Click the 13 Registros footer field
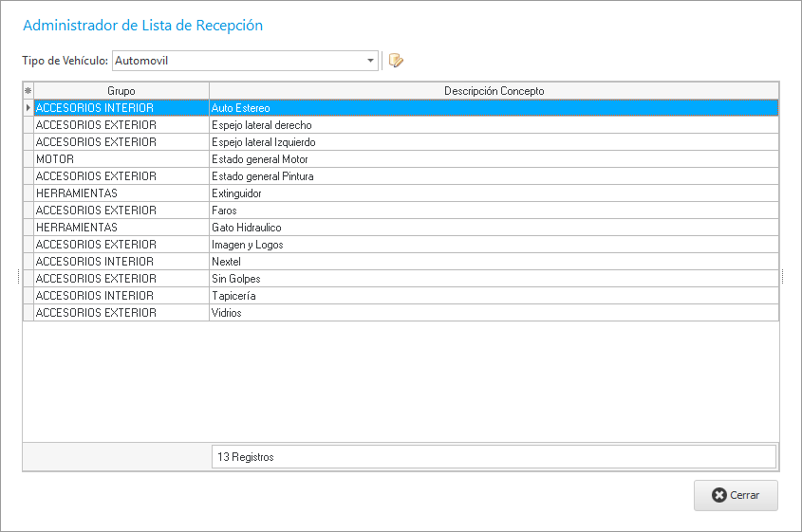802x532 pixels. [x=494, y=456]
